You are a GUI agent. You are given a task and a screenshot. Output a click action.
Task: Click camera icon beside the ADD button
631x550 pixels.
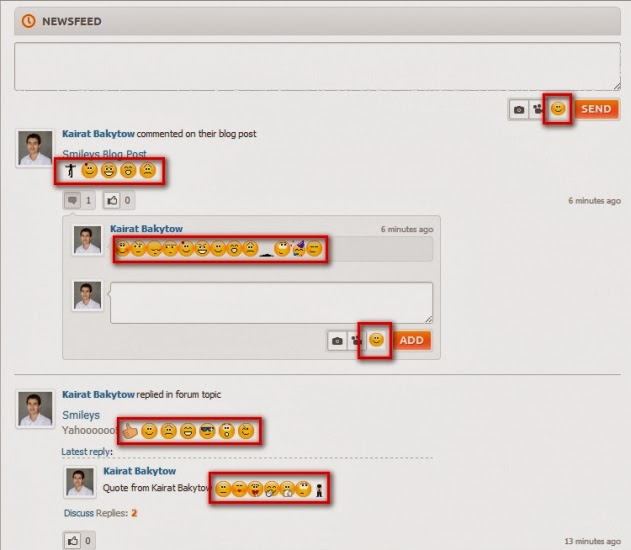coord(337,341)
